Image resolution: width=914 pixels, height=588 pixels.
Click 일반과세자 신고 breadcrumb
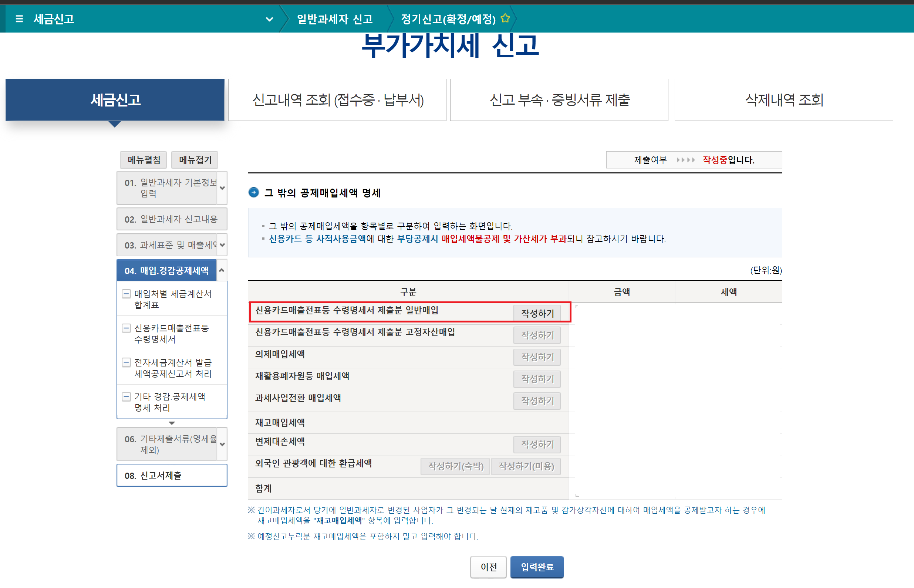click(335, 19)
